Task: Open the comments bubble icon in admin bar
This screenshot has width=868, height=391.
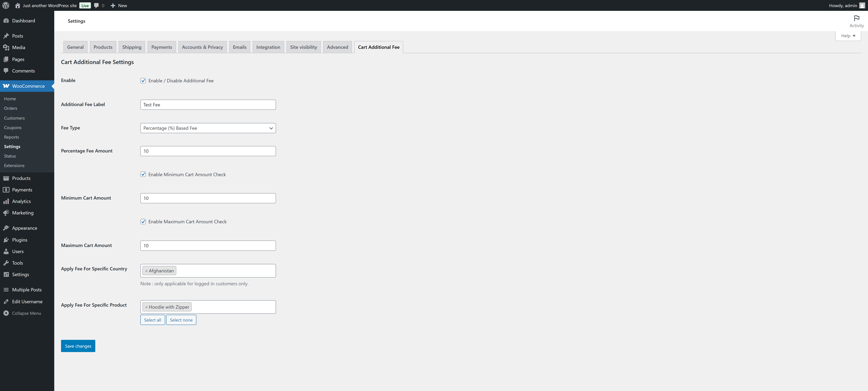Action: tap(96, 5)
